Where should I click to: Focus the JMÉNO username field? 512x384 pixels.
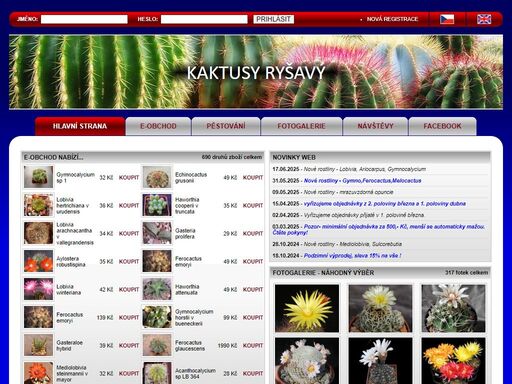[x=84, y=19]
